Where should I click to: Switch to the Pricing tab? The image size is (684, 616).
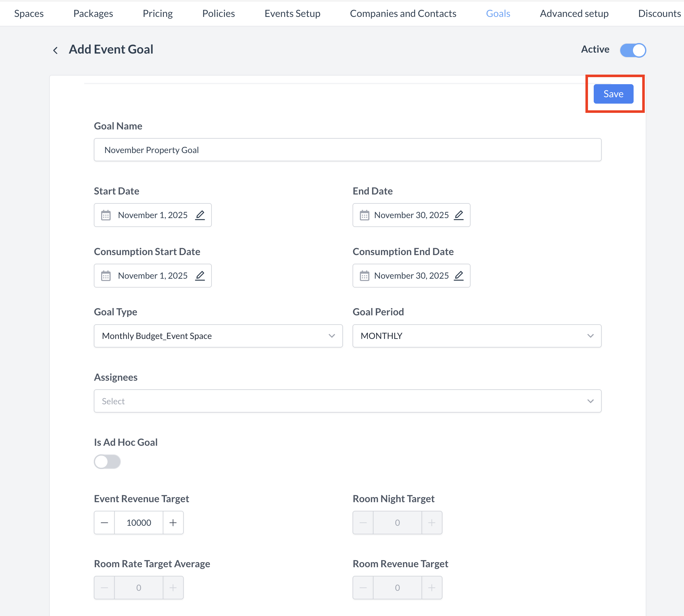158,13
